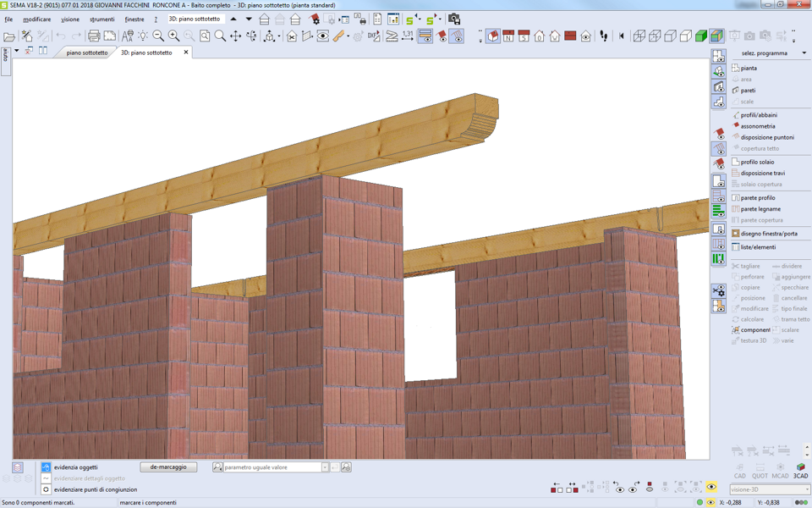The height and width of the screenshot is (508, 812).
Task: Expand the 'selez. programma' dropdown
Action: pyautogui.click(x=804, y=53)
